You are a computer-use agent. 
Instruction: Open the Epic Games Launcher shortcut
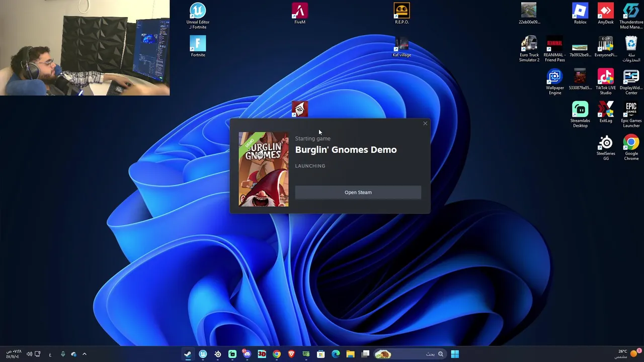click(x=631, y=115)
